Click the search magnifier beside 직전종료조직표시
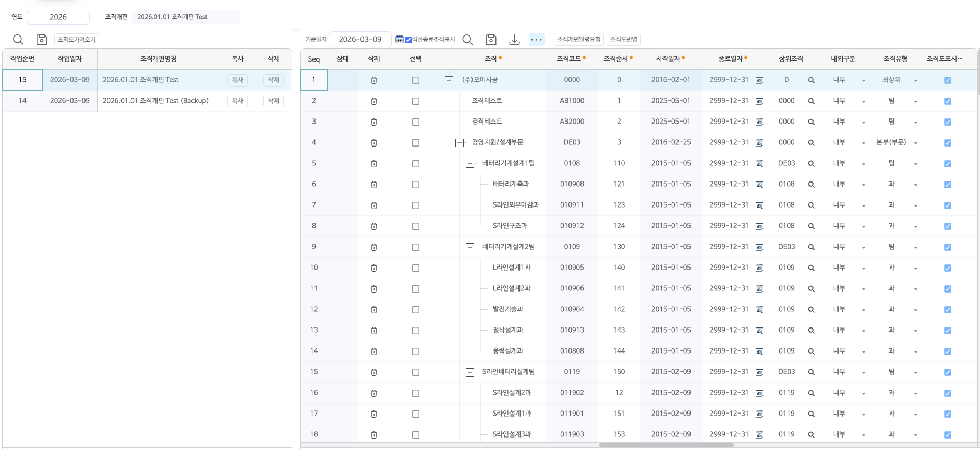 coord(468,40)
